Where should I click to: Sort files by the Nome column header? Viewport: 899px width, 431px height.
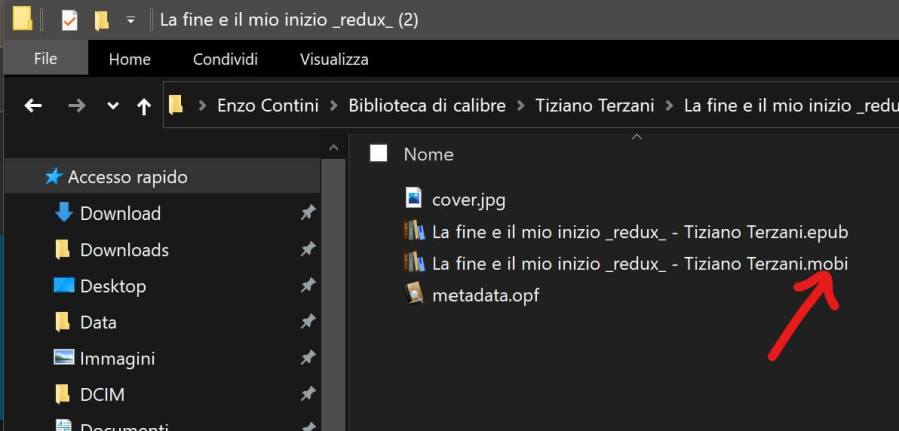click(428, 154)
